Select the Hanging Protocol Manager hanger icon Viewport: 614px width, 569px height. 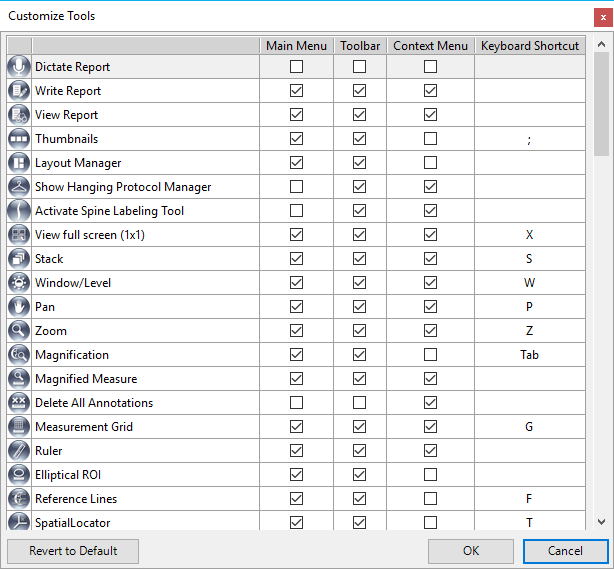[19, 187]
